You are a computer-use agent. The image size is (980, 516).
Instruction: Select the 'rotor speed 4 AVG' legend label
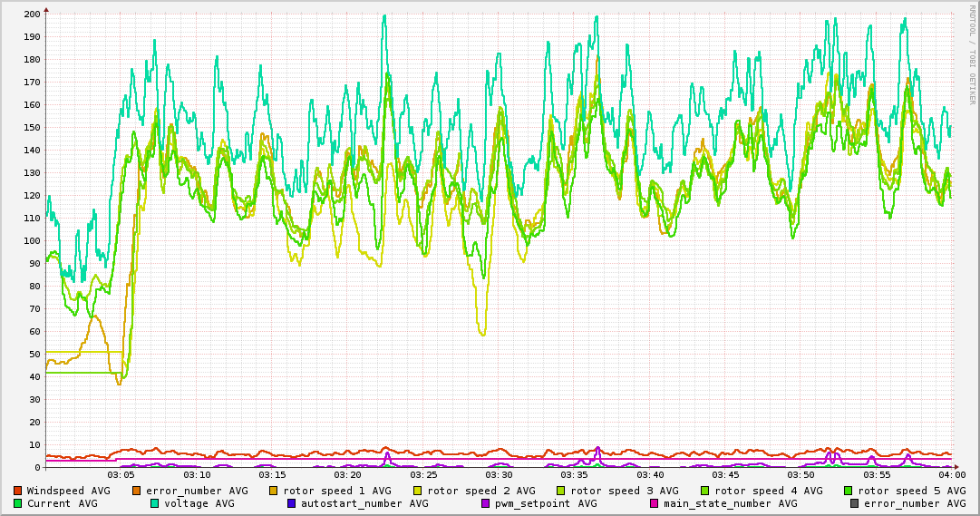tap(769, 492)
